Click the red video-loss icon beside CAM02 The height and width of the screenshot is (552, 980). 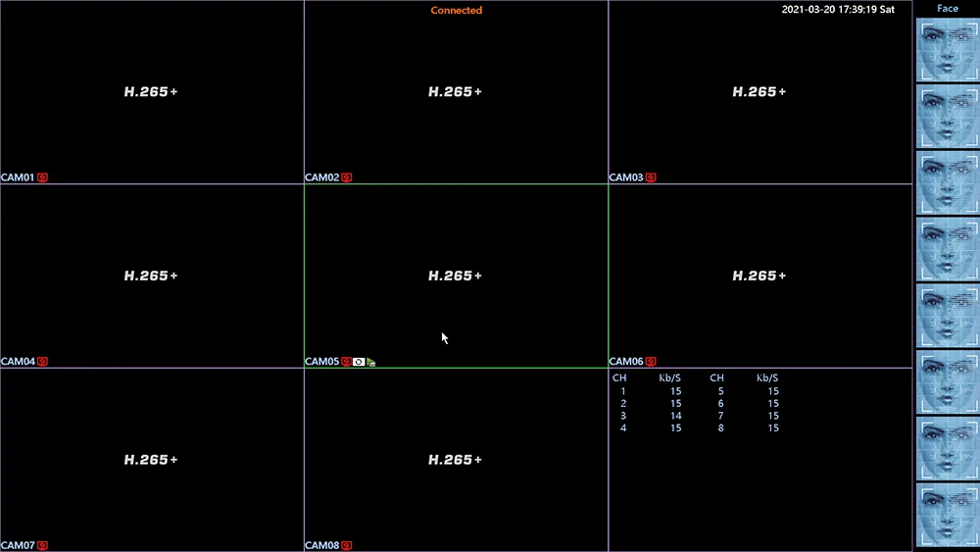click(347, 177)
